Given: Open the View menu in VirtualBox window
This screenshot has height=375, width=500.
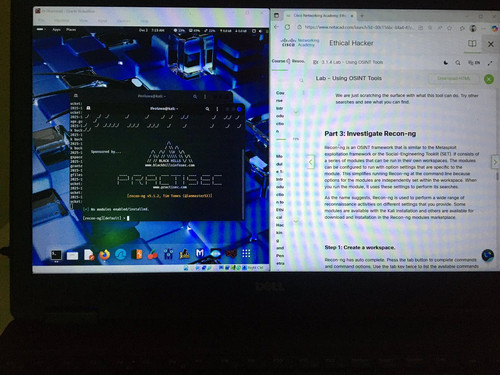Looking at the screenshot, I should coord(83,21).
